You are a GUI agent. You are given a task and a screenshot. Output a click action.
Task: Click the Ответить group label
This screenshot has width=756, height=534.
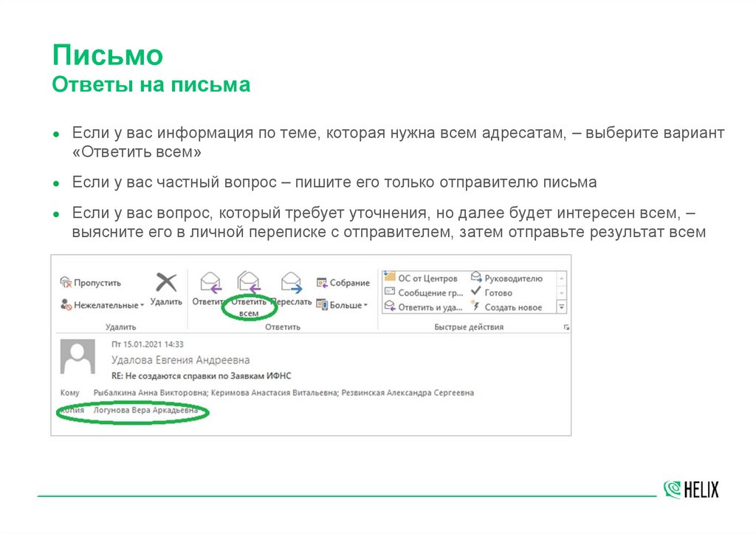coord(283,326)
